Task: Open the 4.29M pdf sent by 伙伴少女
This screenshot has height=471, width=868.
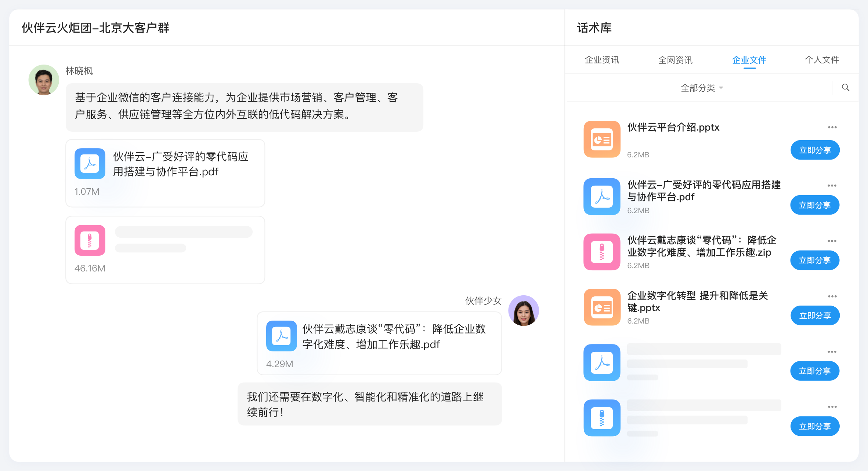Action: pos(379,343)
